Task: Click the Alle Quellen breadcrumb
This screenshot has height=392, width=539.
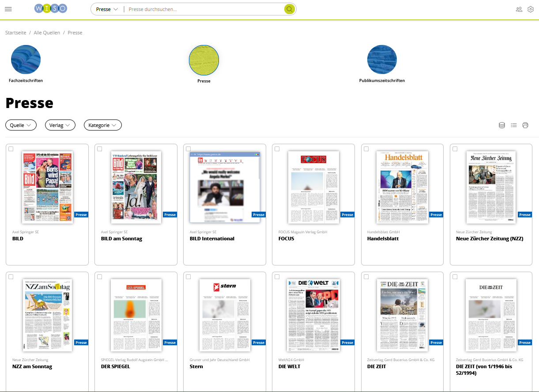Action: click(x=47, y=33)
